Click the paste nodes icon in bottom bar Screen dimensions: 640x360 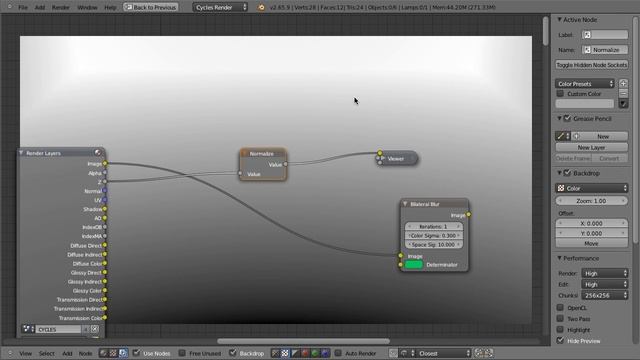[x=489, y=353]
